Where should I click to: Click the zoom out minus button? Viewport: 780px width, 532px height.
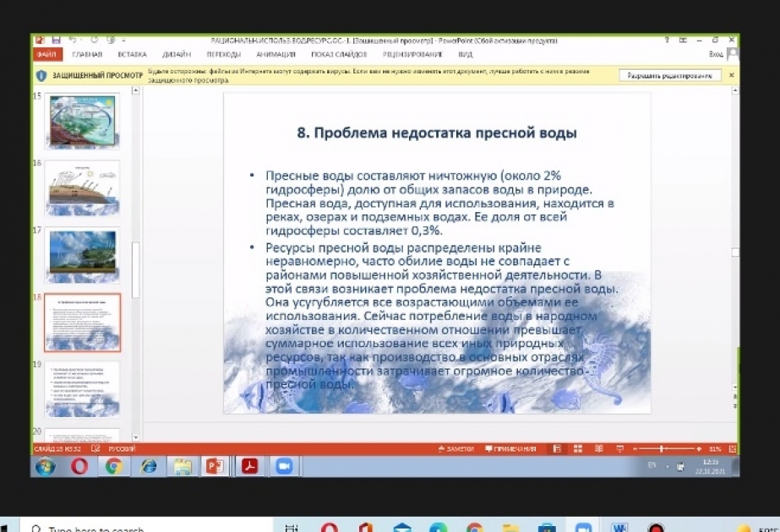635,449
